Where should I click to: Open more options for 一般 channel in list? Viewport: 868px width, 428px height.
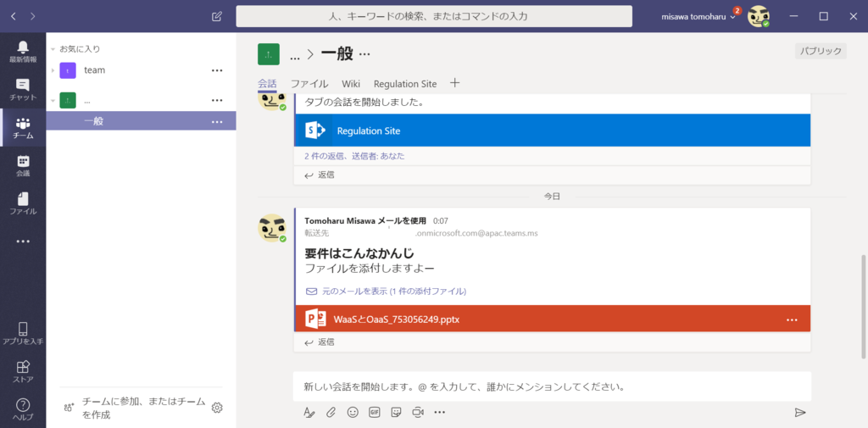(x=217, y=121)
